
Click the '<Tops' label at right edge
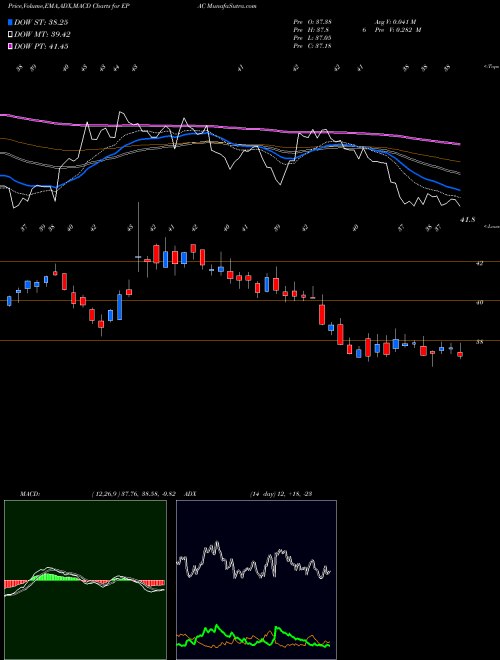(492, 66)
